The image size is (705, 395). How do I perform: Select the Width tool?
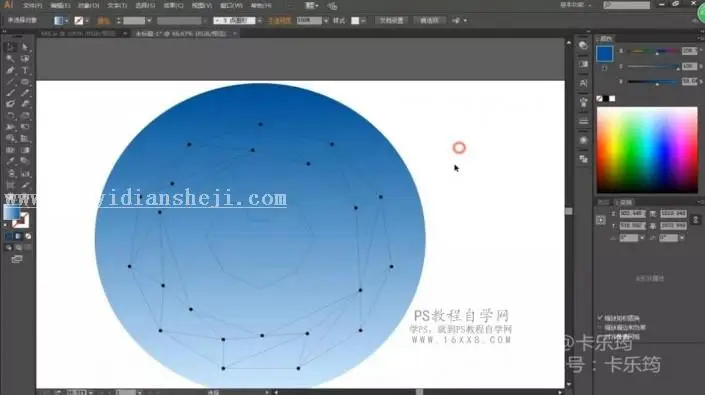tap(11, 127)
